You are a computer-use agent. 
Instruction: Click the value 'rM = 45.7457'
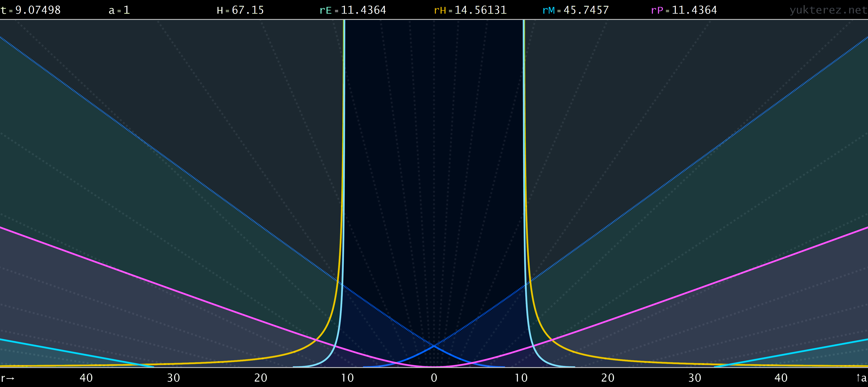tap(576, 10)
